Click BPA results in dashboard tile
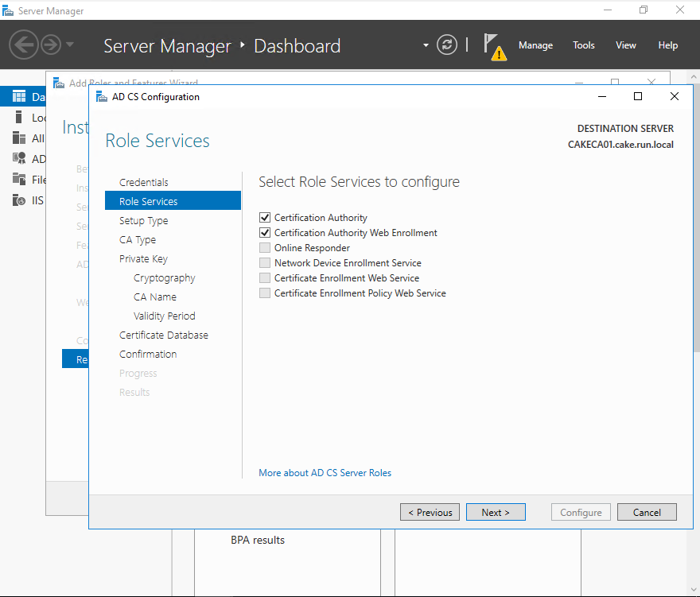Screen dimensions: 700x597 click(x=258, y=540)
